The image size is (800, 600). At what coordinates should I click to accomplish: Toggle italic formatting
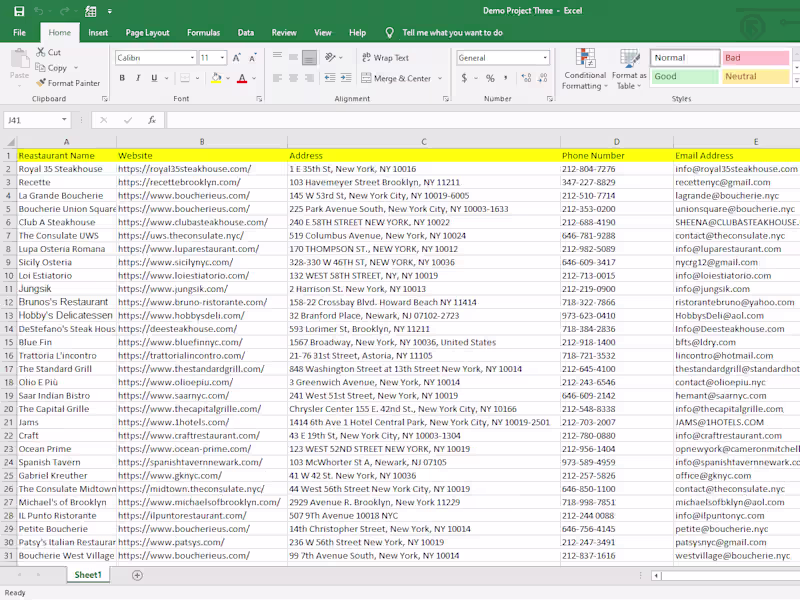click(x=138, y=78)
